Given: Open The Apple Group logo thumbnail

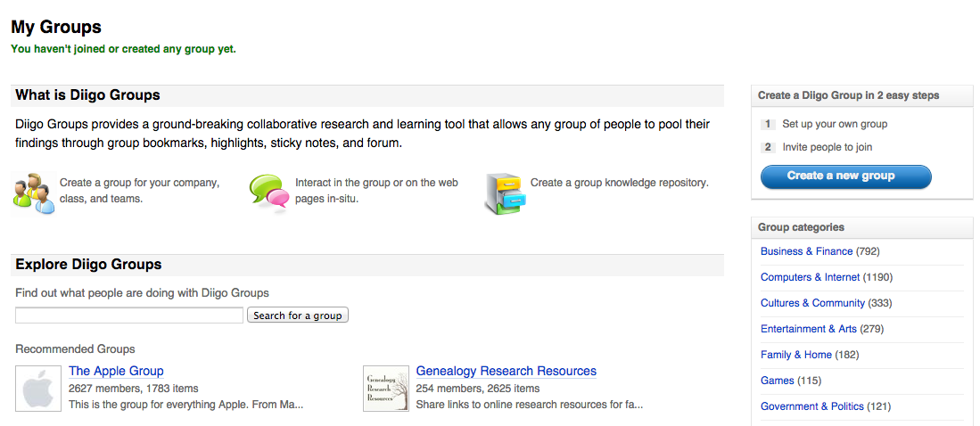Looking at the screenshot, I should (x=37, y=389).
